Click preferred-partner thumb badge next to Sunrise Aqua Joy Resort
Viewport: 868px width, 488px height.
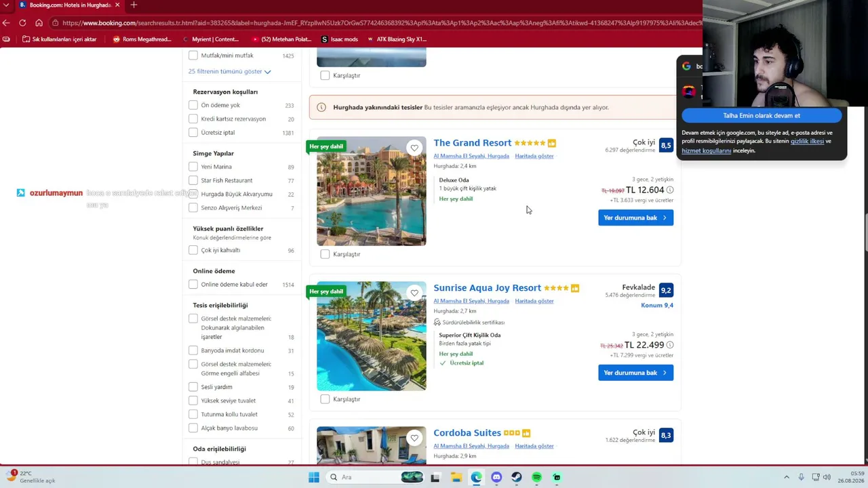(575, 288)
